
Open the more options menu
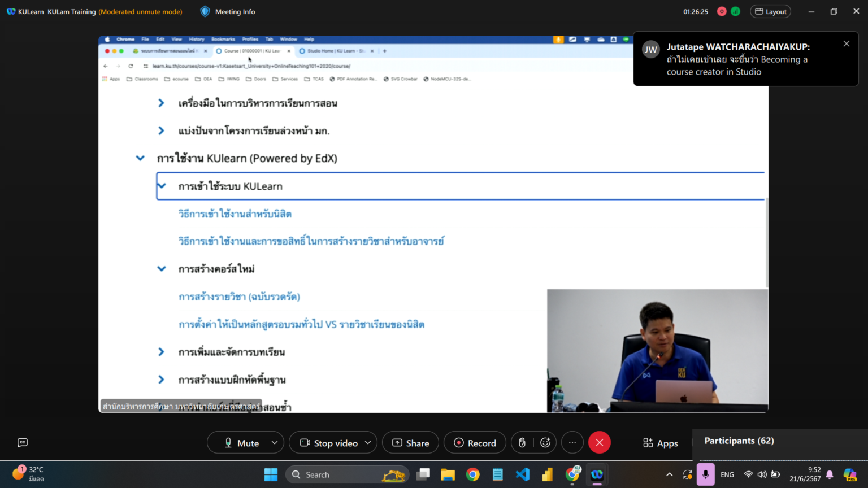[x=572, y=442]
